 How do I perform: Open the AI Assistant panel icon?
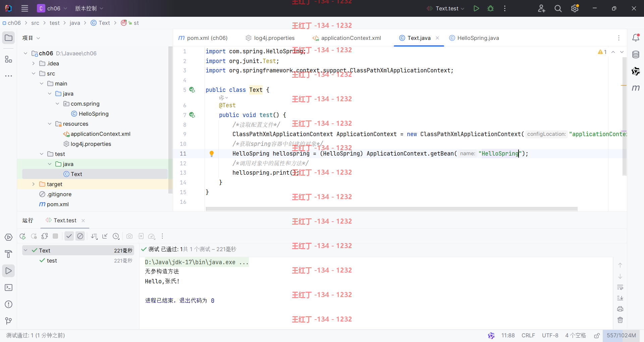click(636, 71)
